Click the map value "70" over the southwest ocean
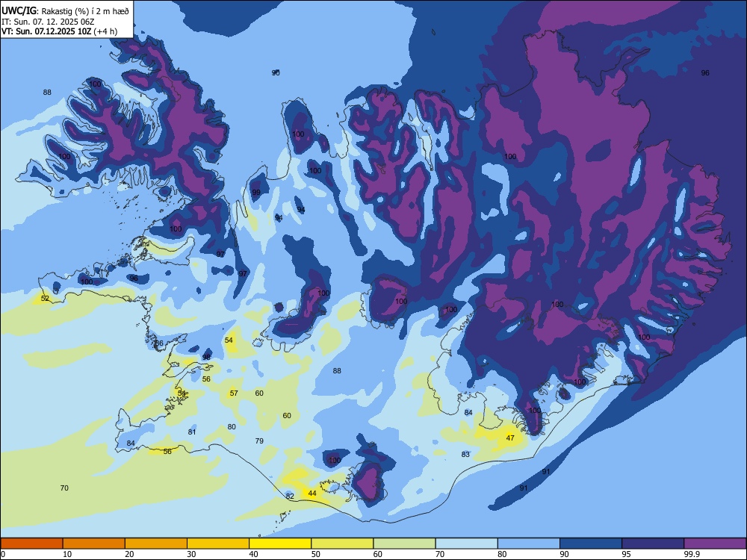747x560 pixels. pyautogui.click(x=64, y=488)
